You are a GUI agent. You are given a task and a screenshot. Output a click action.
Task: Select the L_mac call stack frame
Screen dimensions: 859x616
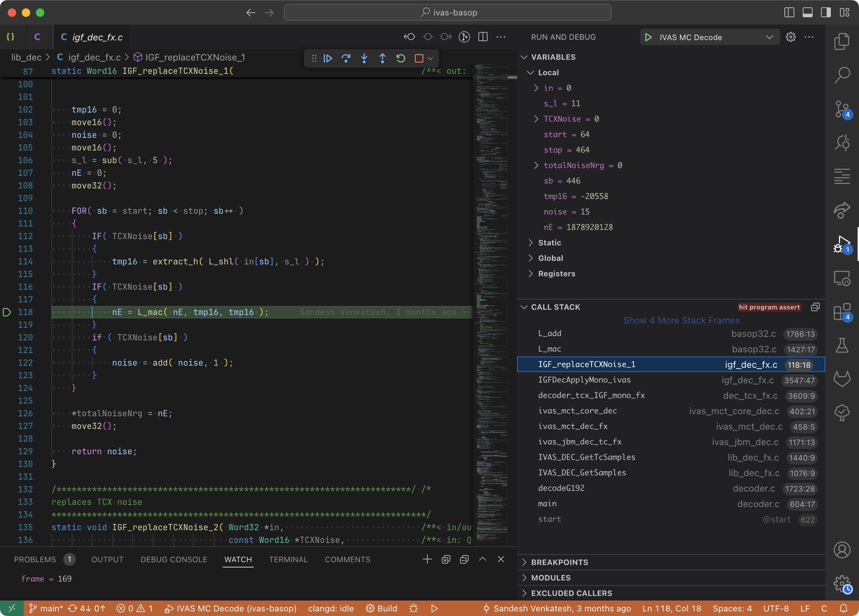[549, 349]
